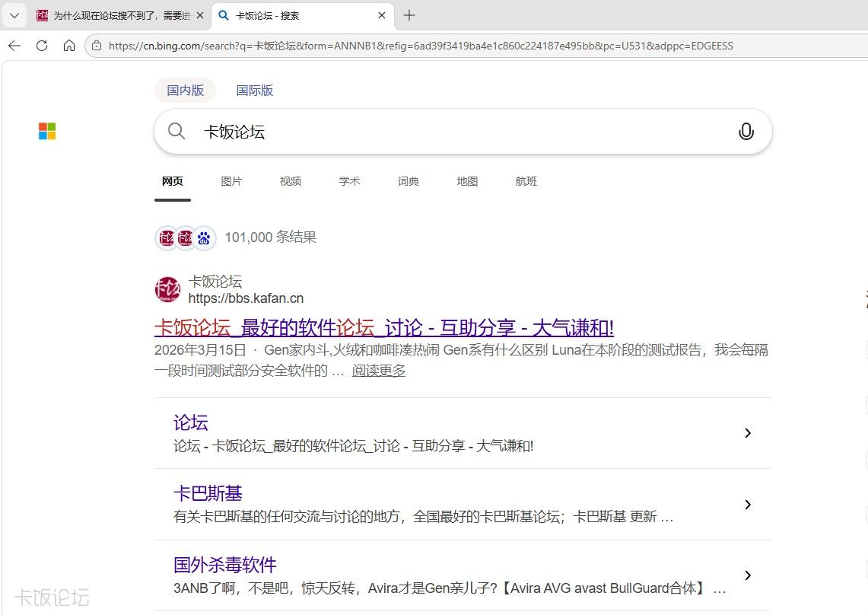Close the 为什么现在论坛搜不到了 tab

200,15
